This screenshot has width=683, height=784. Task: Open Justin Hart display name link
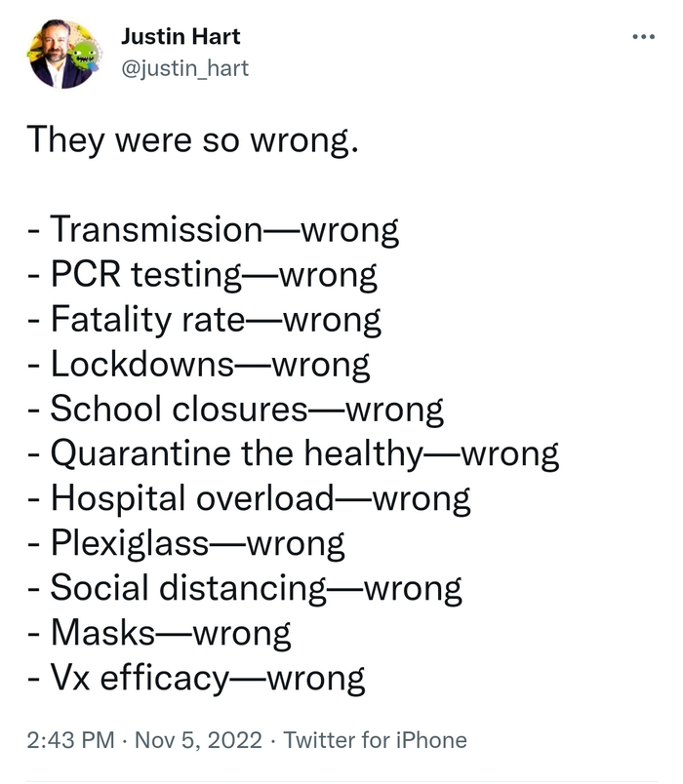181,38
